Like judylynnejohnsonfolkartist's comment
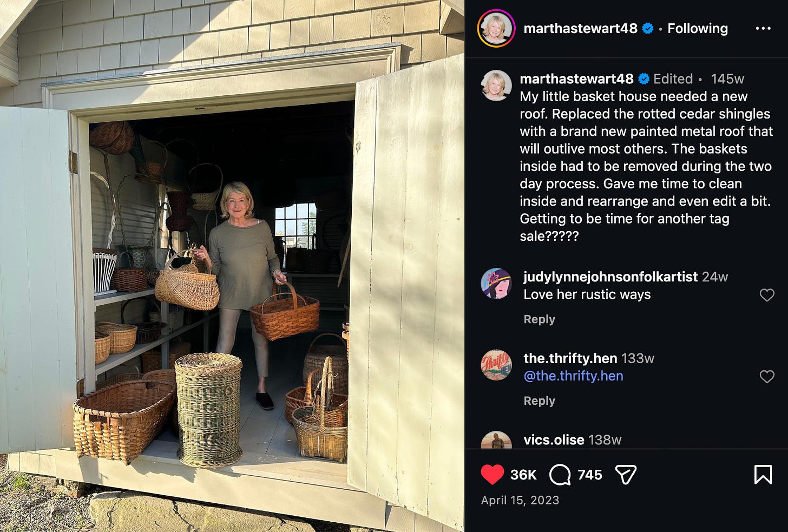 [x=767, y=295]
